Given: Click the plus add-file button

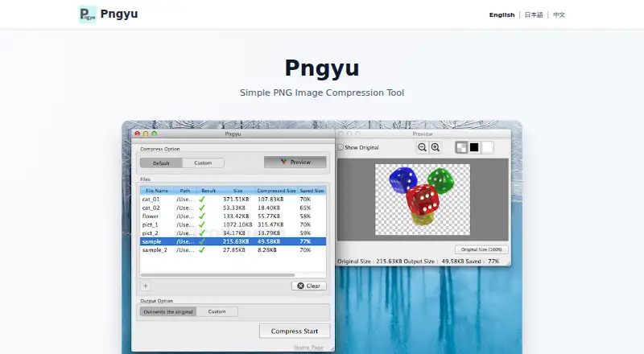Looking at the screenshot, I should pyautogui.click(x=146, y=286).
